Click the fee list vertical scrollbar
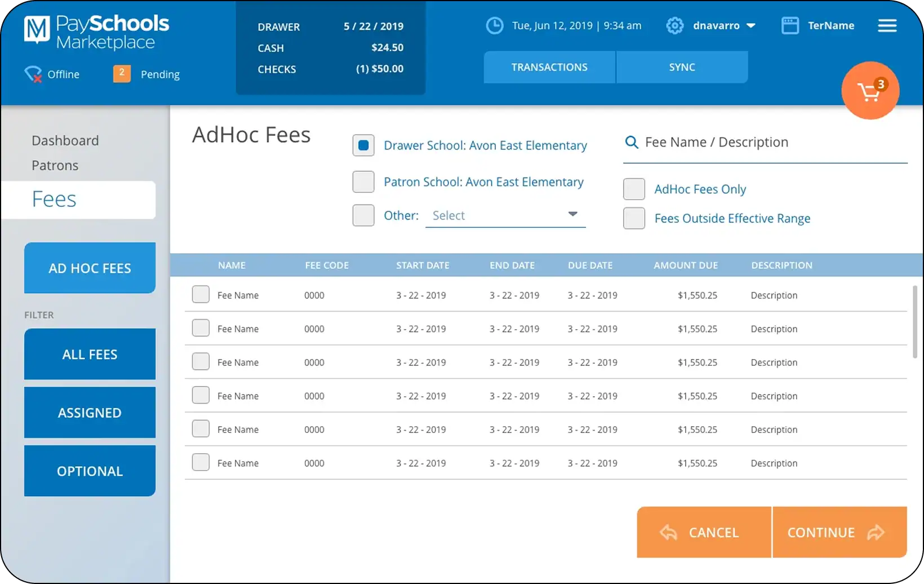924x584 pixels. (x=914, y=321)
